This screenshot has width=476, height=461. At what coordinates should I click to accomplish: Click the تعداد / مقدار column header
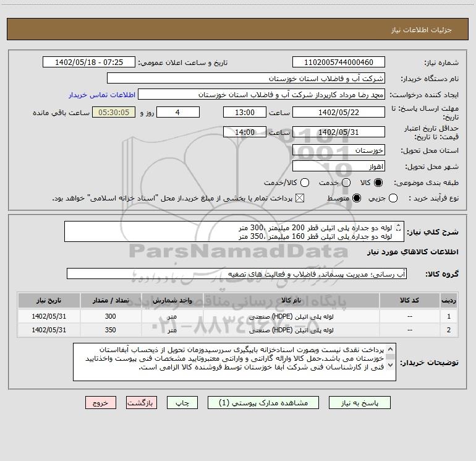111,300
